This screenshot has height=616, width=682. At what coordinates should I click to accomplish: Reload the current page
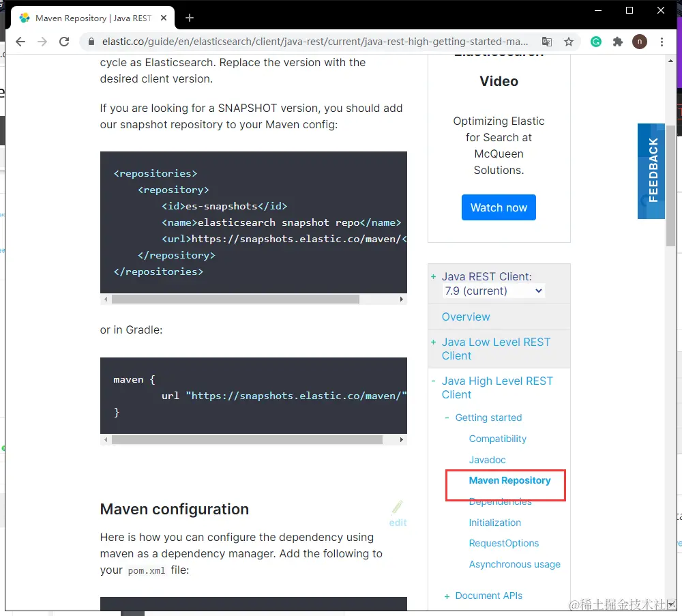[64, 42]
